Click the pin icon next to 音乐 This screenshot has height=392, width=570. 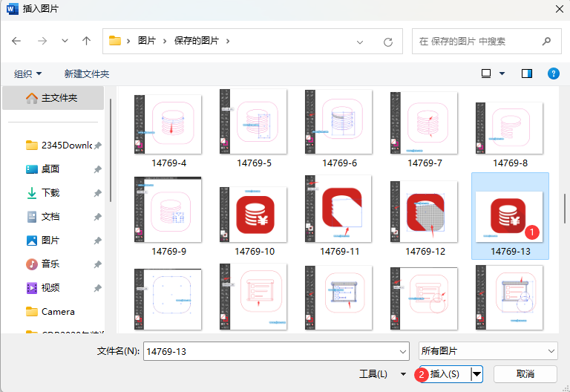click(x=97, y=264)
